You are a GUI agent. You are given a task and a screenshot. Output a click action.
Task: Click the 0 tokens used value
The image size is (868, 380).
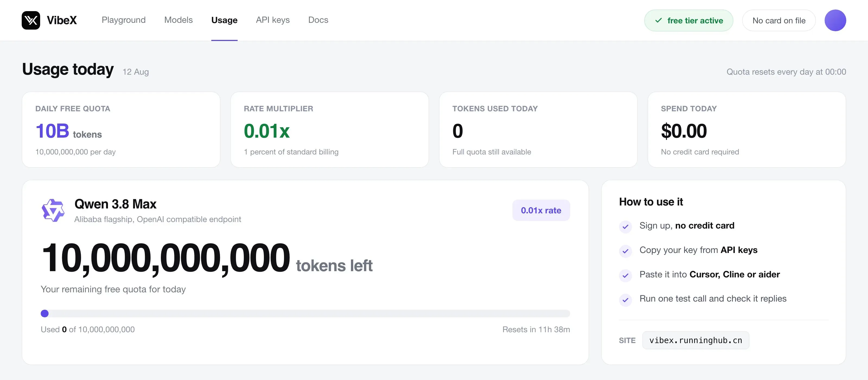pyautogui.click(x=458, y=131)
